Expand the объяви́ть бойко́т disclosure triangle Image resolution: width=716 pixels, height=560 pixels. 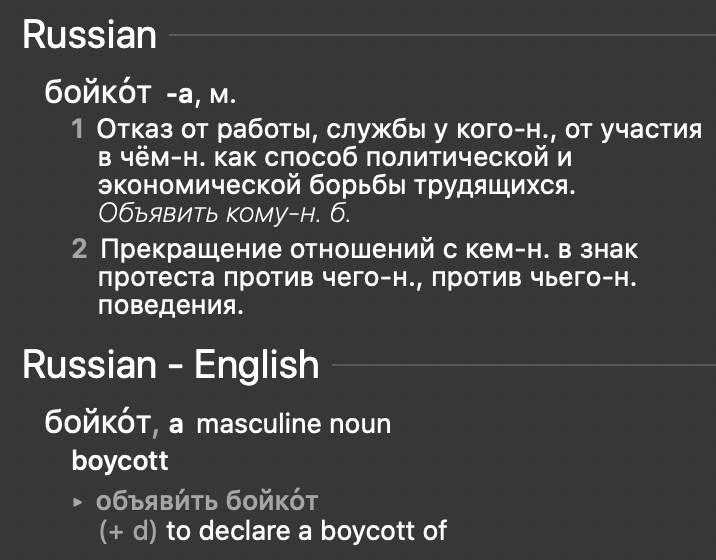click(79, 501)
